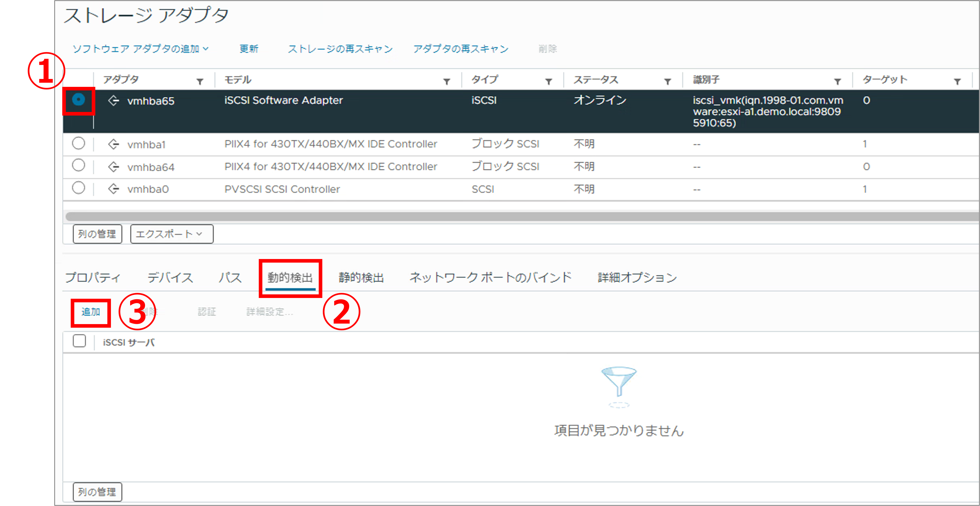Viewport: 980px width, 506px height.
Task: Click vmhba0's 不明 status cell
Action: [584, 189]
